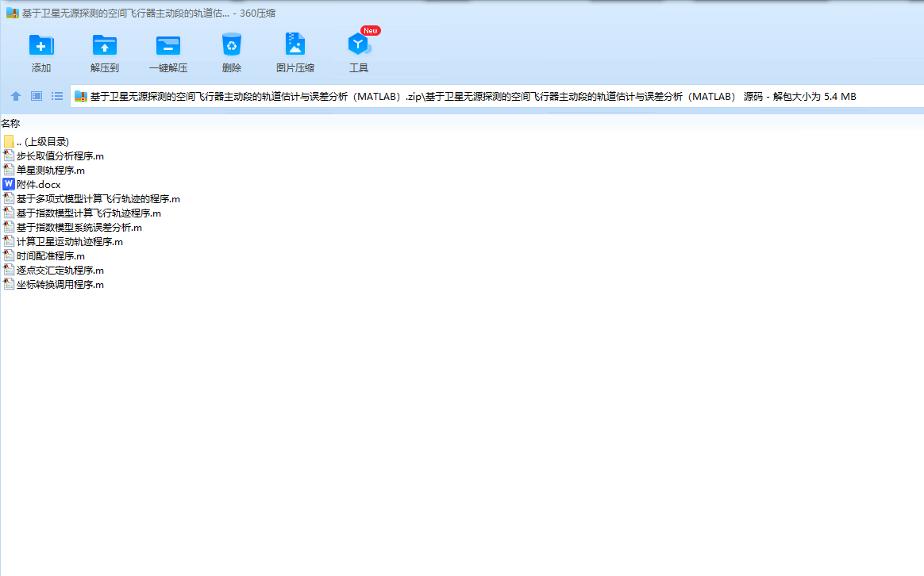Open the 工具 (Tools) icon
The width and height of the screenshot is (924, 576).
click(358, 44)
